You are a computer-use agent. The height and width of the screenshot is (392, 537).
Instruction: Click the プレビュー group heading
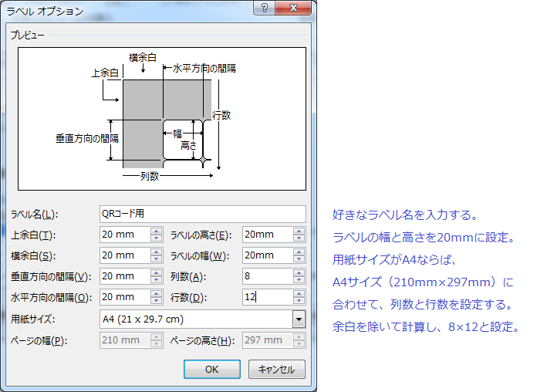[28, 35]
